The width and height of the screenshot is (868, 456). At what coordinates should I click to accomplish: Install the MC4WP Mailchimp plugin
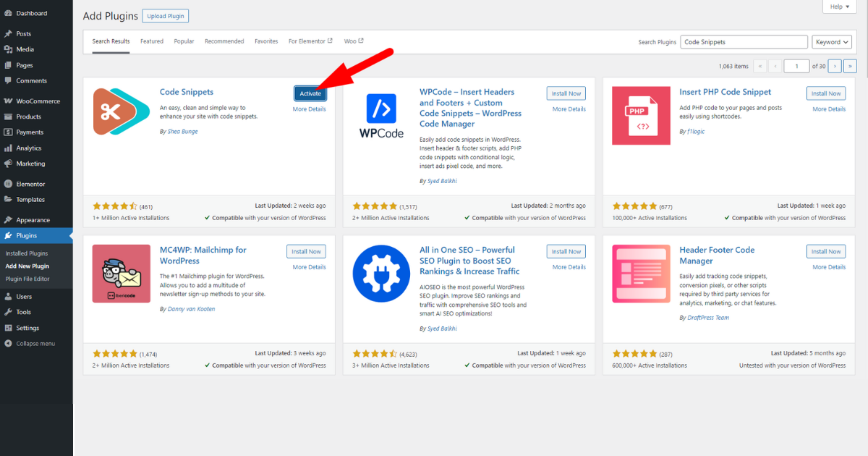tap(307, 251)
